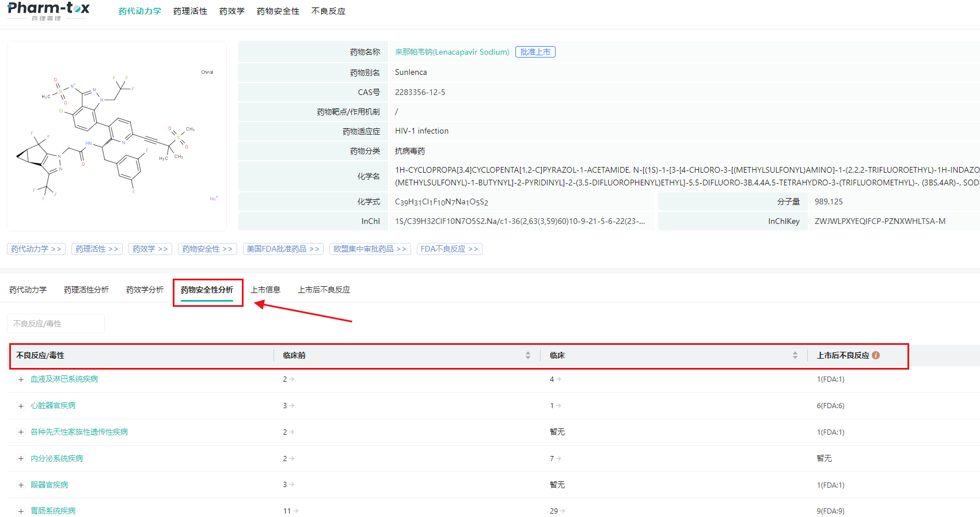Click the 不良反应/毒性 search field
The width and height of the screenshot is (980, 517).
click(x=56, y=324)
